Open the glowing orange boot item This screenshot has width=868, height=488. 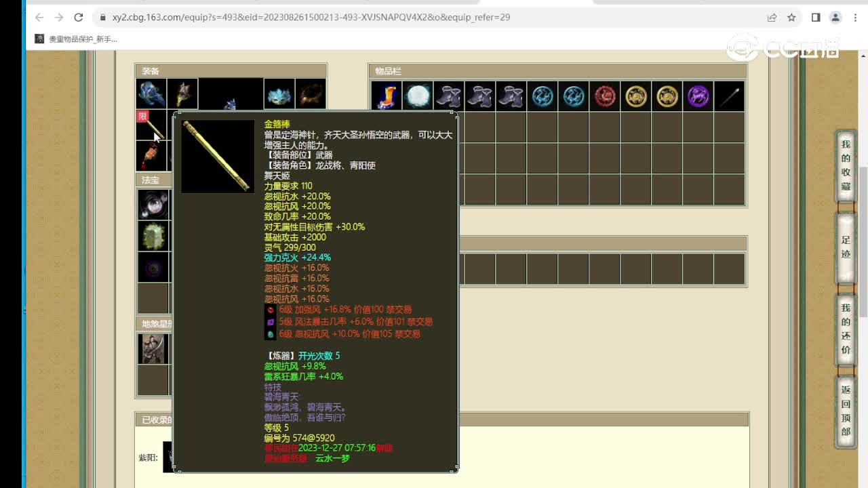pyautogui.click(x=387, y=96)
